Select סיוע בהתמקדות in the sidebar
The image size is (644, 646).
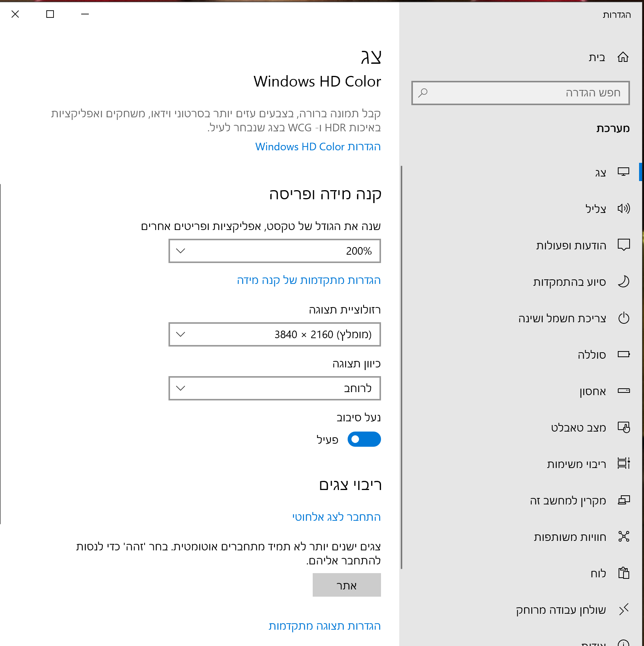521,281
